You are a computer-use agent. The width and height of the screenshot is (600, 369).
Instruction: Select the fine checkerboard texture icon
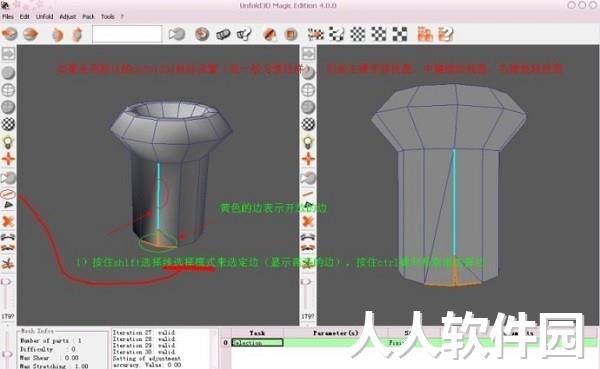click(x=358, y=34)
